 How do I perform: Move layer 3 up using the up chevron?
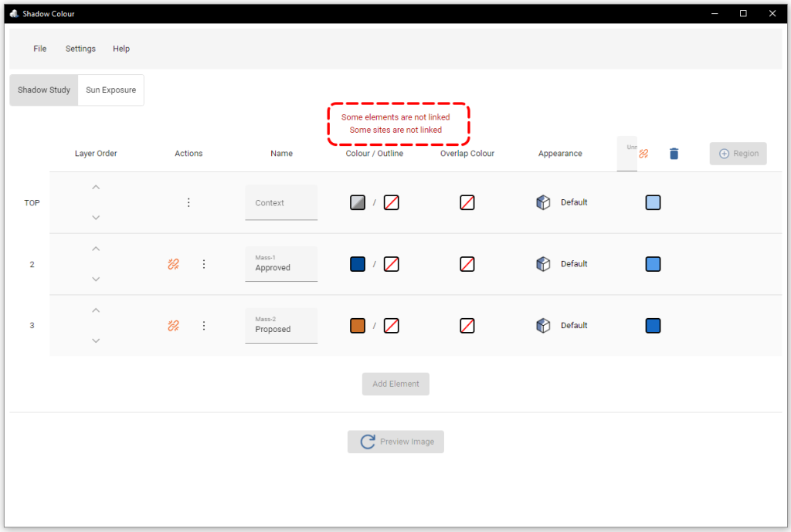tap(96, 310)
